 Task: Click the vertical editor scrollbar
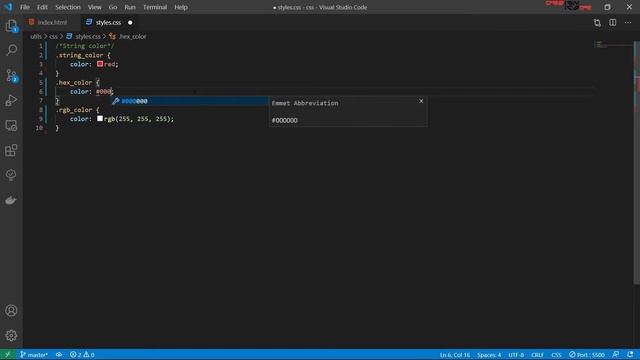point(636,163)
